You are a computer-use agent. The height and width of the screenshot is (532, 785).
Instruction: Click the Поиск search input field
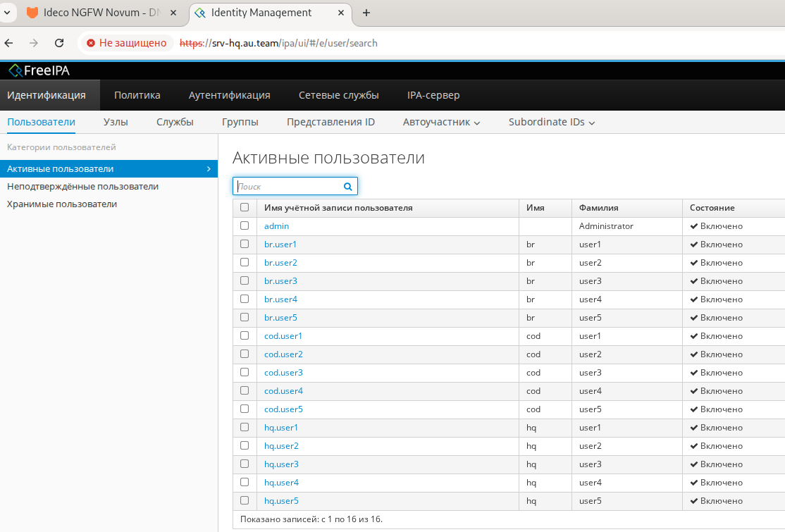pyautogui.click(x=289, y=187)
